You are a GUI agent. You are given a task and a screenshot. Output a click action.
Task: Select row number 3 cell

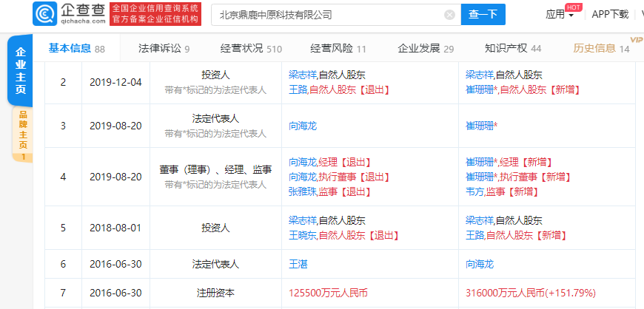[x=63, y=126]
